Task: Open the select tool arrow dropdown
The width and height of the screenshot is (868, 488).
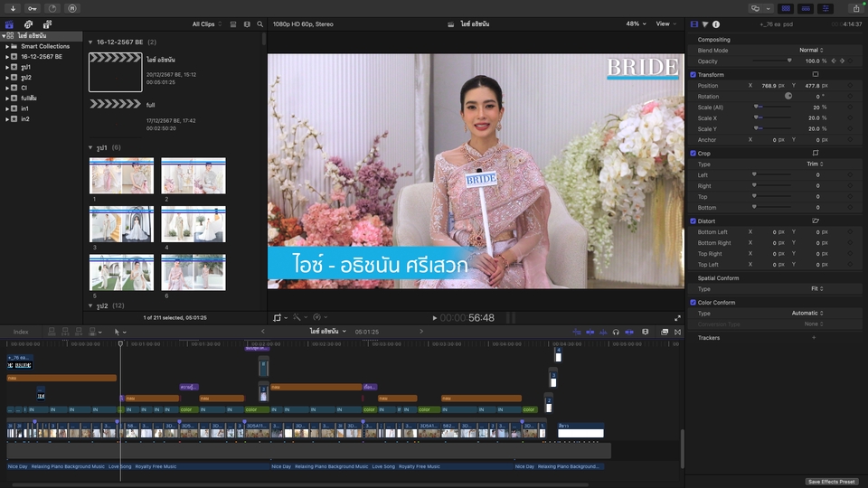Action: pos(120,332)
